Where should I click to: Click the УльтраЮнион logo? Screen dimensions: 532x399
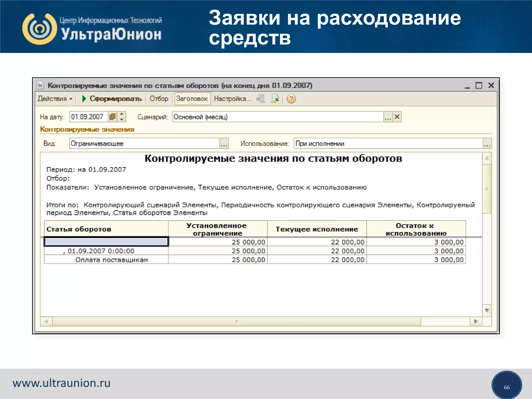point(92,29)
